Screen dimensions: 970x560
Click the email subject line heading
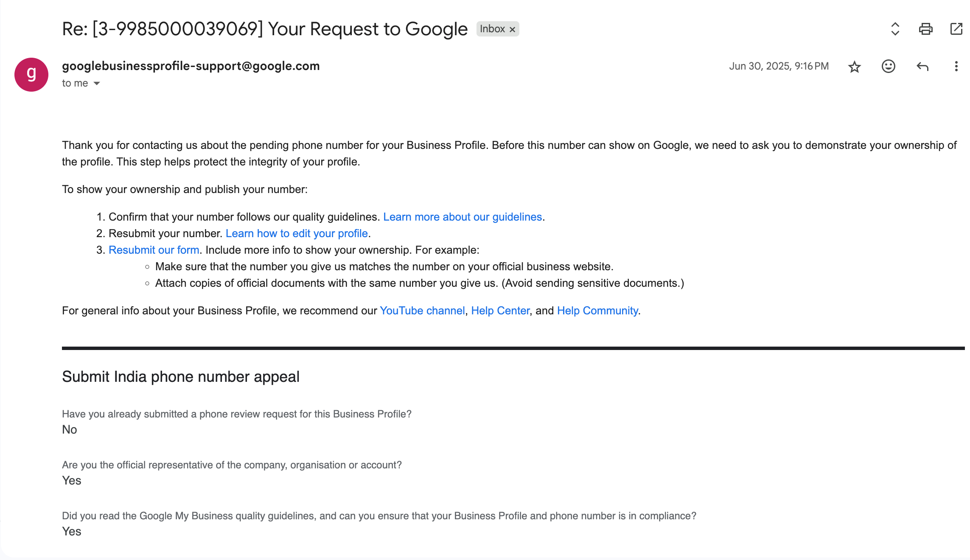pyautogui.click(x=264, y=29)
